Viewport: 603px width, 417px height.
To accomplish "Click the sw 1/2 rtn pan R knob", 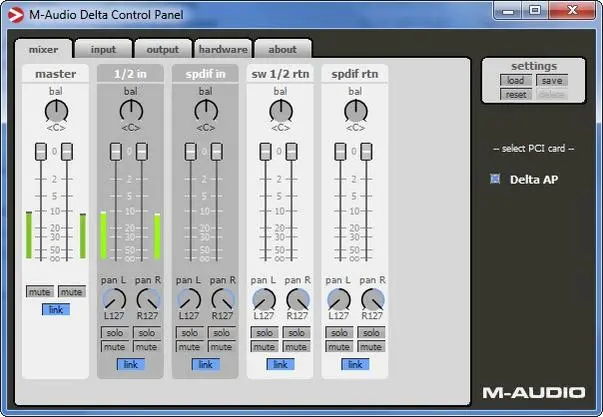I will point(298,300).
